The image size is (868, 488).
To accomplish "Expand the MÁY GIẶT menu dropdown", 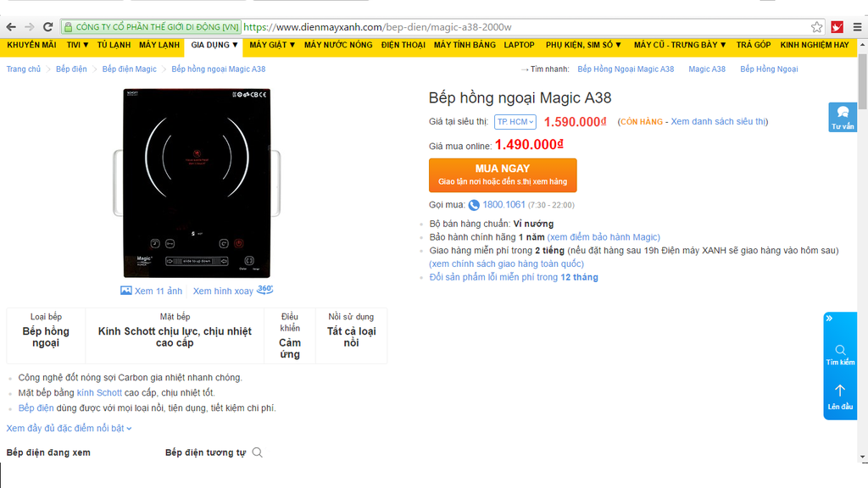I will (272, 45).
